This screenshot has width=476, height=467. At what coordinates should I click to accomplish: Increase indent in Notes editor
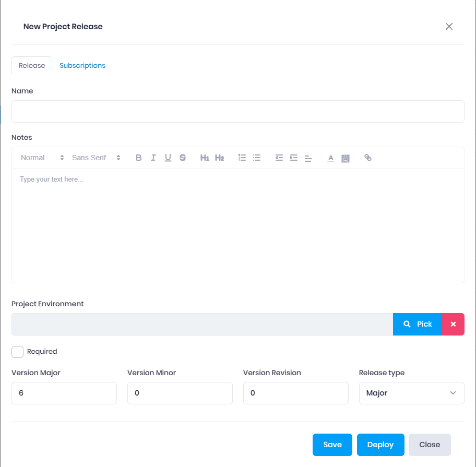(x=294, y=158)
